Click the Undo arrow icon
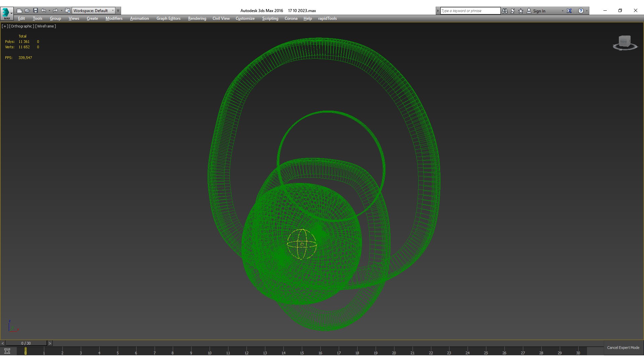This screenshot has width=644, height=362. pyautogui.click(x=44, y=11)
